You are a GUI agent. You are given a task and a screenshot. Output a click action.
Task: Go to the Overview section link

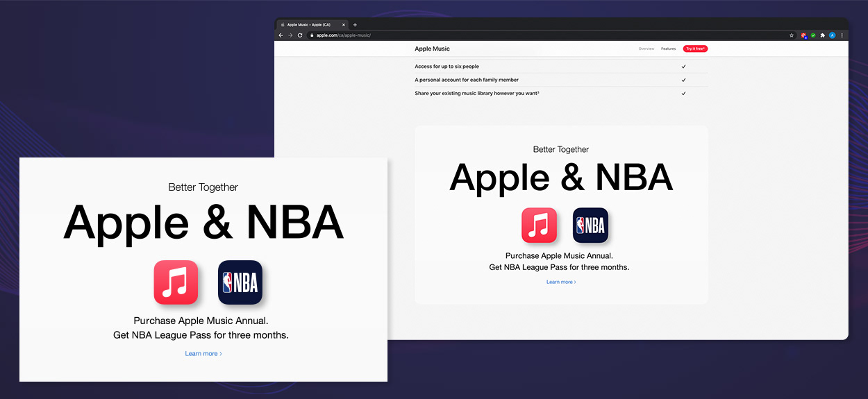pyautogui.click(x=646, y=49)
